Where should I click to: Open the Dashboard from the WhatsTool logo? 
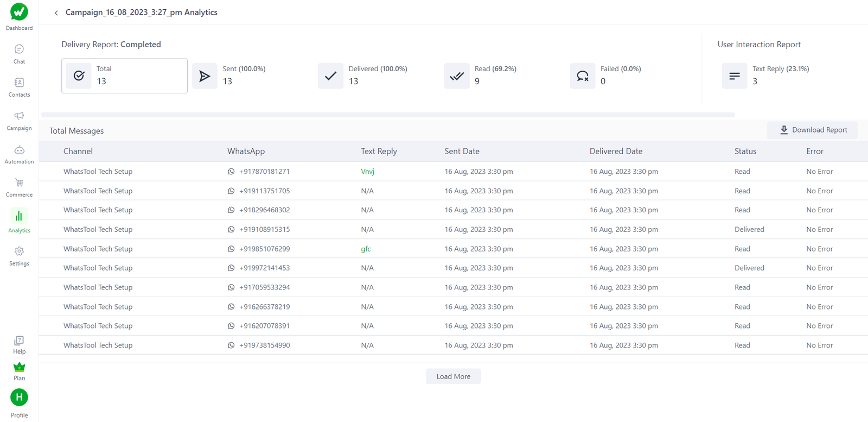[x=19, y=11]
